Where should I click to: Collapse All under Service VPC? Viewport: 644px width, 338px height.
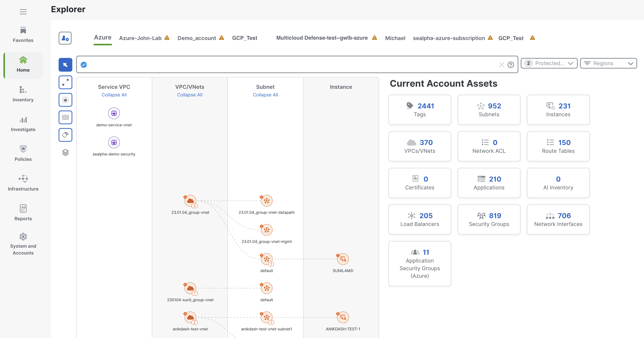[x=114, y=95]
